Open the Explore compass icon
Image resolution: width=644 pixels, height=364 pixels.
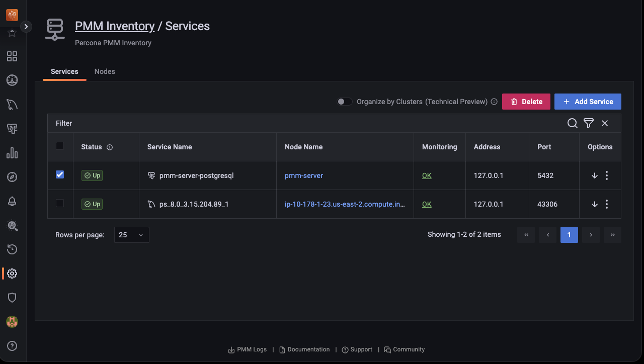tap(12, 177)
